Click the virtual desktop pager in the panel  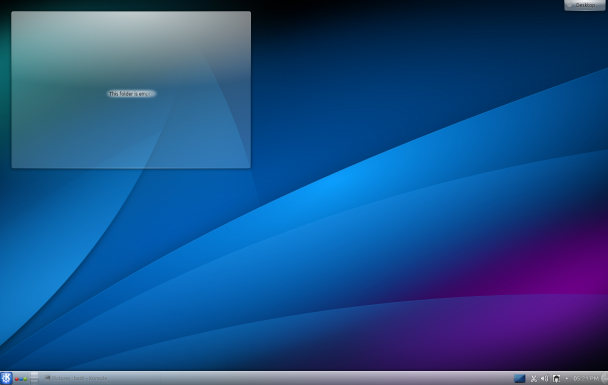[x=35, y=378]
